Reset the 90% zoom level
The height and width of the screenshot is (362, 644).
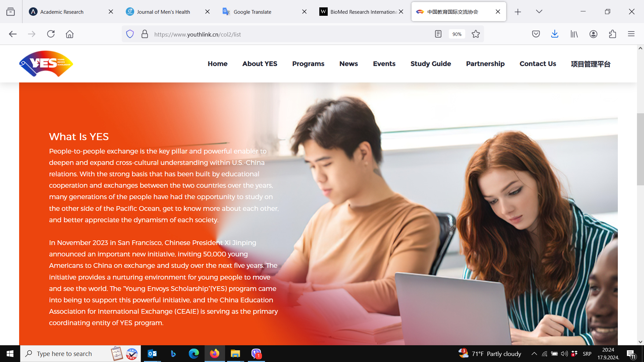pyautogui.click(x=457, y=34)
